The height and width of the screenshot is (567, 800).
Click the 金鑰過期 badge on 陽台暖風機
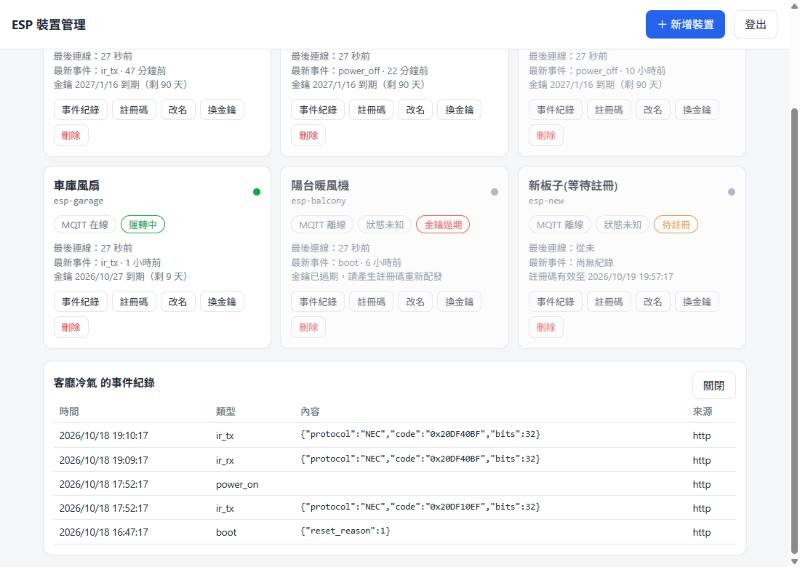point(443,225)
